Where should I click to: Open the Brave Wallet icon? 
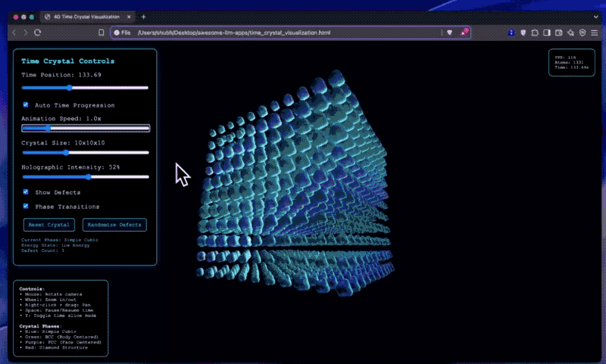558,33
